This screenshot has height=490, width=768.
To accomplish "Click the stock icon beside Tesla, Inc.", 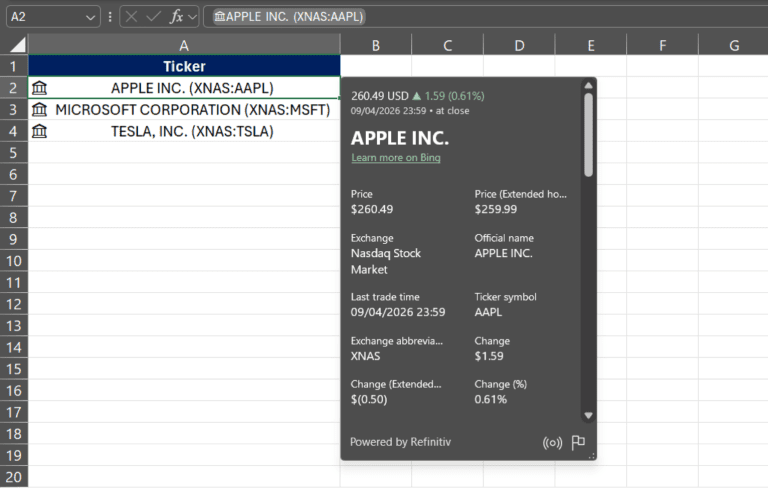I will (x=39, y=131).
